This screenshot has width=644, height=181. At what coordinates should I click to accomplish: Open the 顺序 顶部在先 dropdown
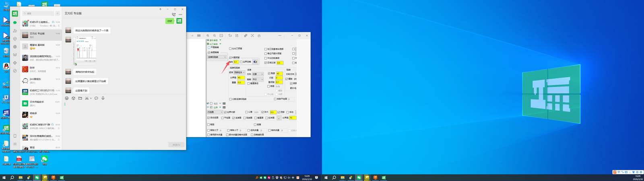click(x=239, y=72)
